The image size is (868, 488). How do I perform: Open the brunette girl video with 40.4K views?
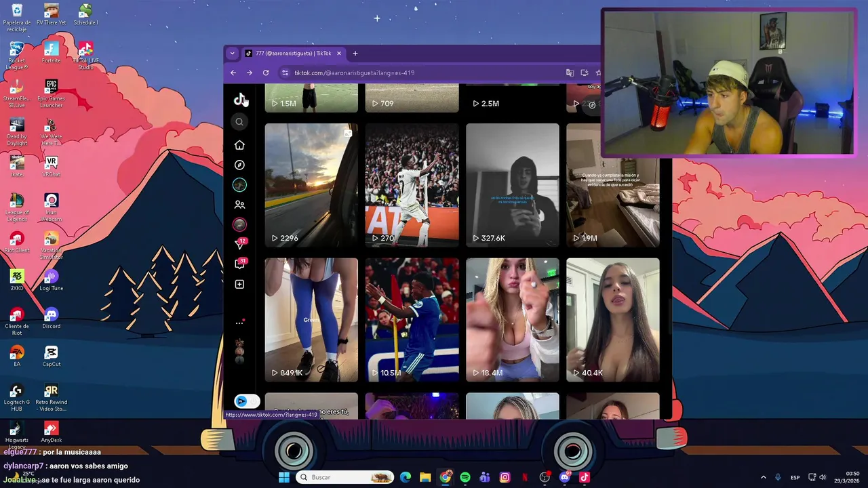point(612,319)
